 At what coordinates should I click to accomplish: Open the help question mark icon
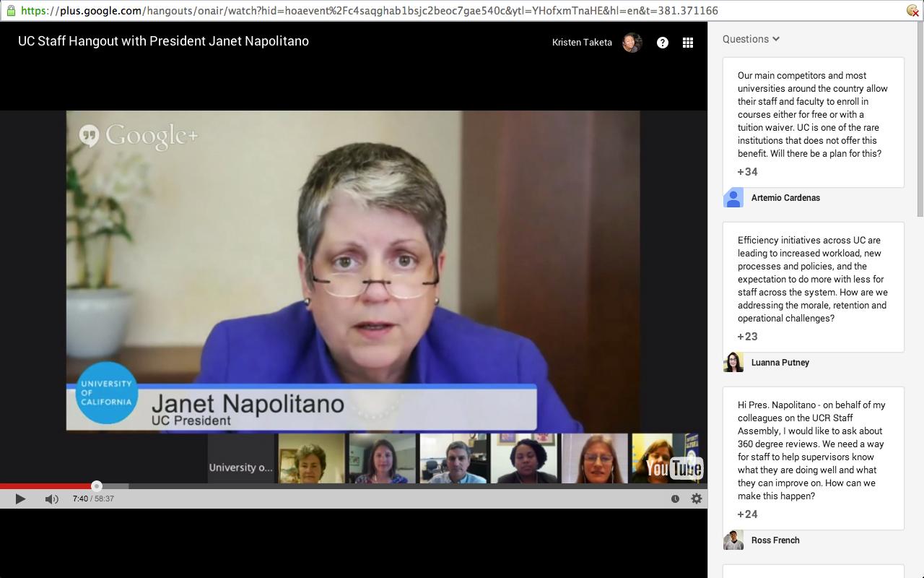662,43
